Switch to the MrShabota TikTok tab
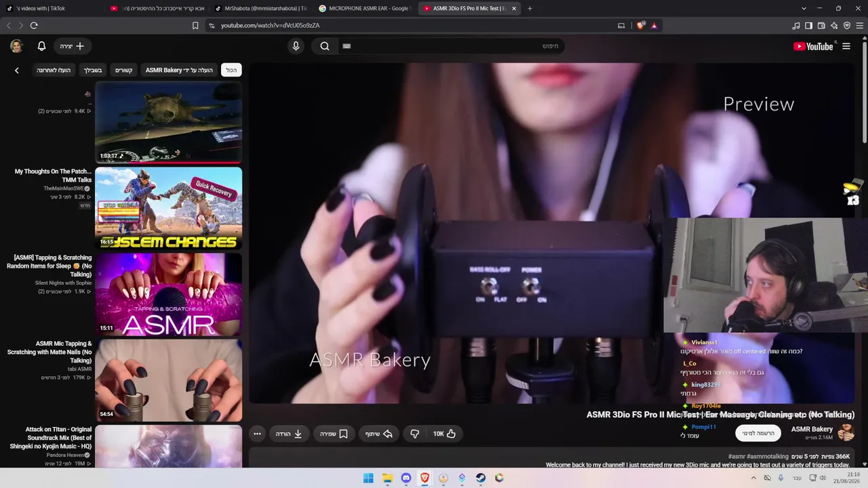The height and width of the screenshot is (488, 868). 260,8
